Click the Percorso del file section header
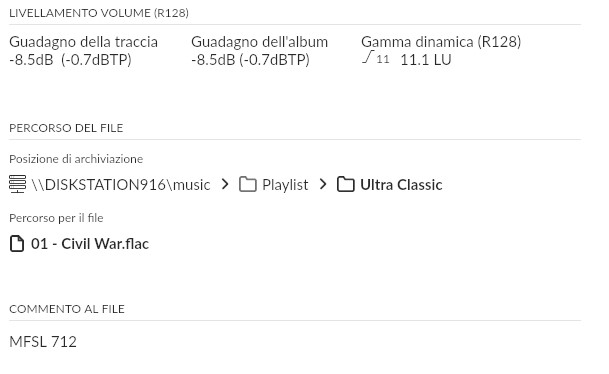Screen dimensions: 609x374 (66, 128)
